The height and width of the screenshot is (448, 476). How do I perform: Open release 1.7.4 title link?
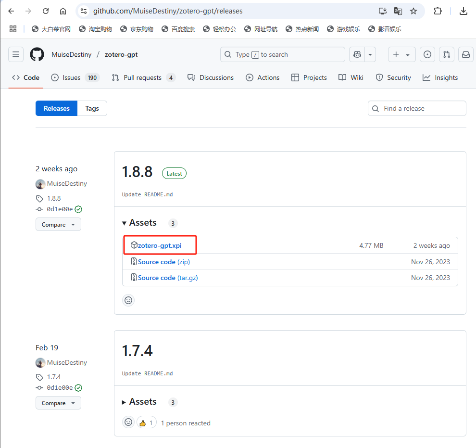[137, 351]
